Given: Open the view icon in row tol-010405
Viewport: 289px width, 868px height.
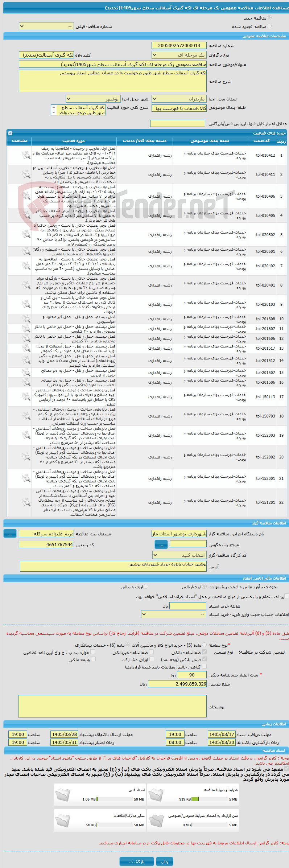Looking at the screenshot, I should 26,216.
